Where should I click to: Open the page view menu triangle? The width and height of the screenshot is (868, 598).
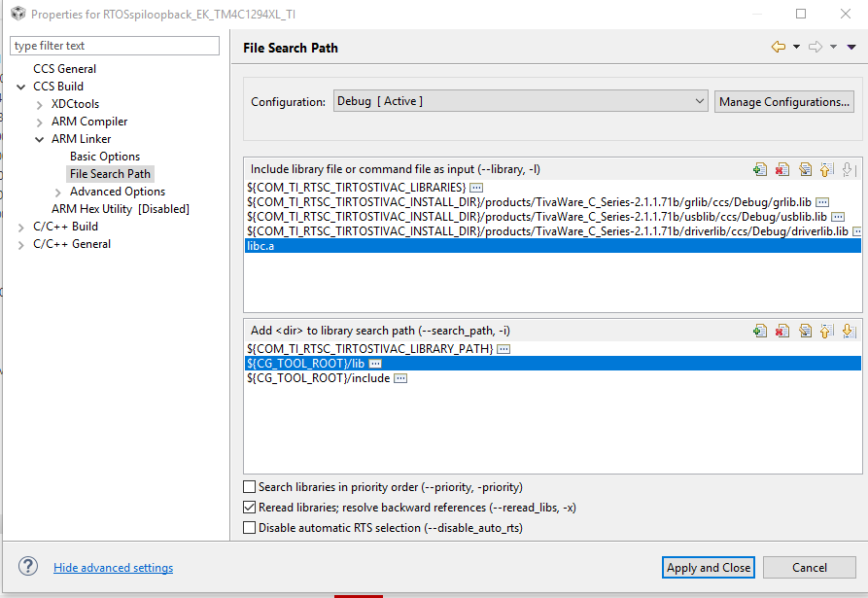(x=851, y=47)
